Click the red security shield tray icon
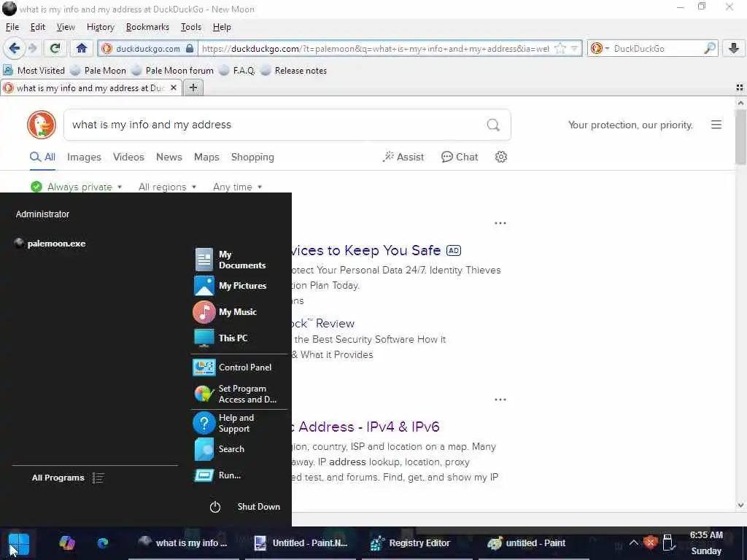 [x=650, y=542]
